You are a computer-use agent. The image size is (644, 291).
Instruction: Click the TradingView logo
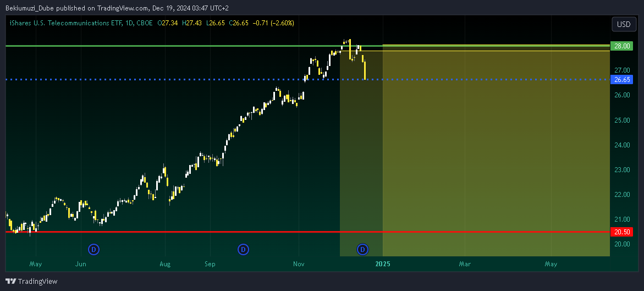click(x=32, y=282)
